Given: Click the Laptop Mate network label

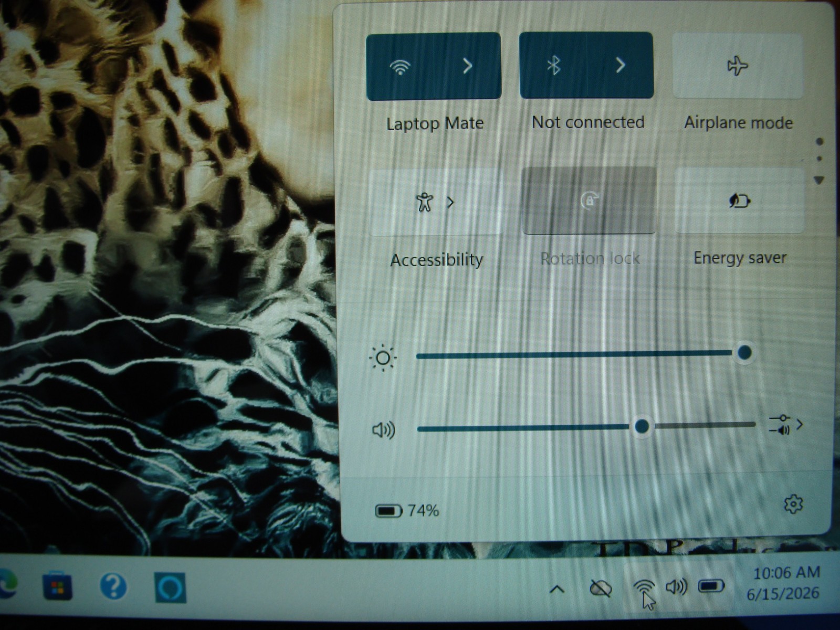Looking at the screenshot, I should [435, 123].
